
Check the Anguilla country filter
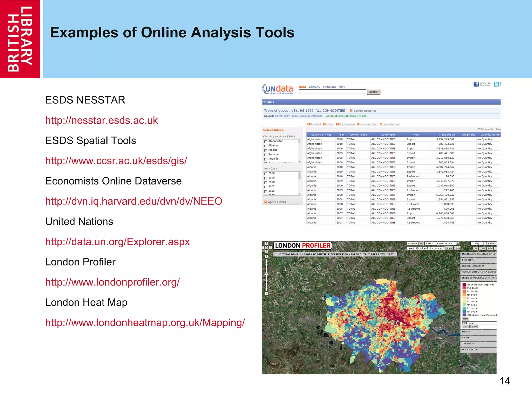pyautogui.click(x=265, y=159)
